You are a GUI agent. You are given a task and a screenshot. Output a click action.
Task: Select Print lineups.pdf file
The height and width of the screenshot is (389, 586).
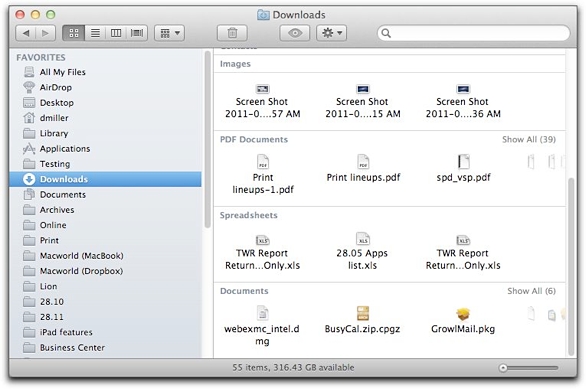[x=363, y=168]
